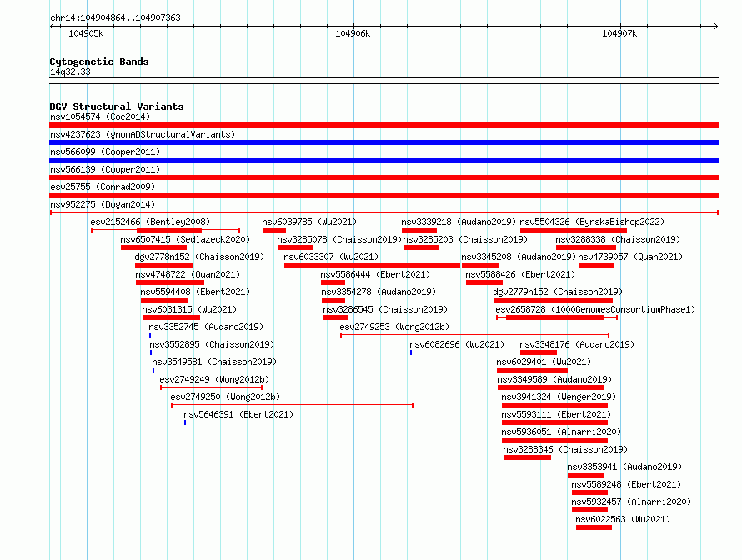Open nsv6022563 (Wu2021) variant
Image resolution: width=742 pixels, height=560 pixels.
point(624,519)
